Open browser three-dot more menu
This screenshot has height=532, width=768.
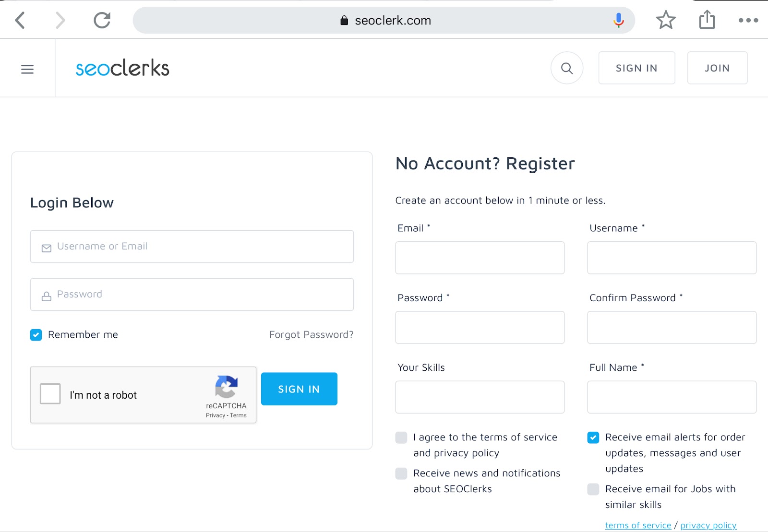(748, 20)
